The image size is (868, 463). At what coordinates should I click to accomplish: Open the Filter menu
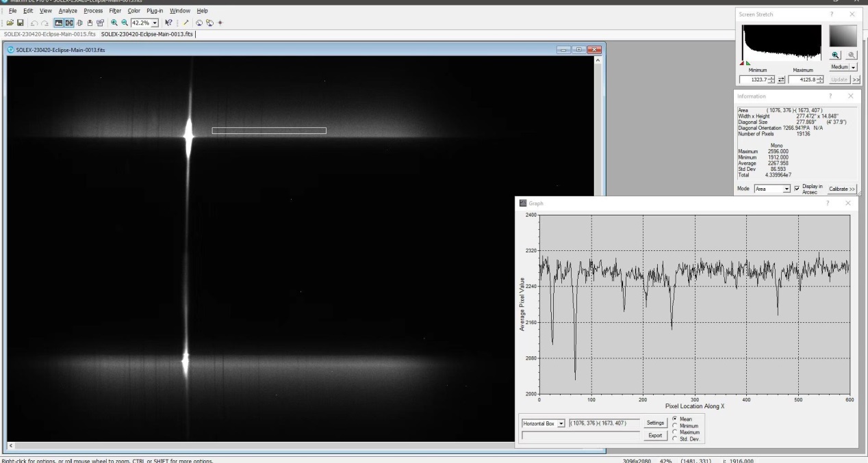coord(115,11)
